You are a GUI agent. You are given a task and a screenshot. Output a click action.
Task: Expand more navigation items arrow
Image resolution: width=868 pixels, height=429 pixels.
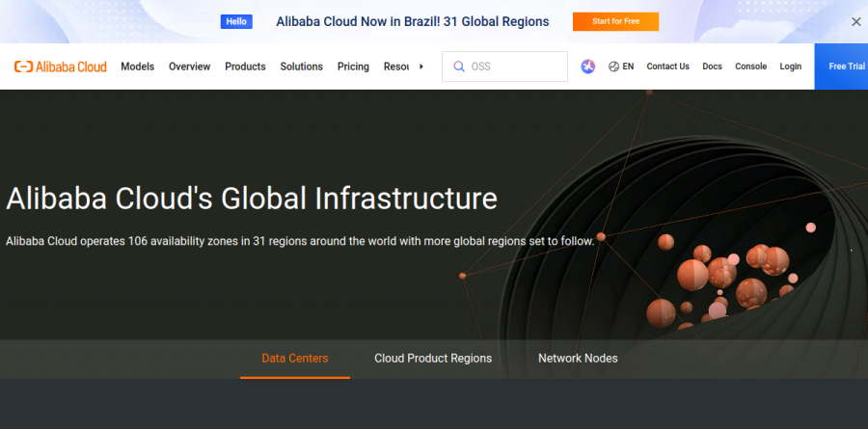click(x=421, y=67)
